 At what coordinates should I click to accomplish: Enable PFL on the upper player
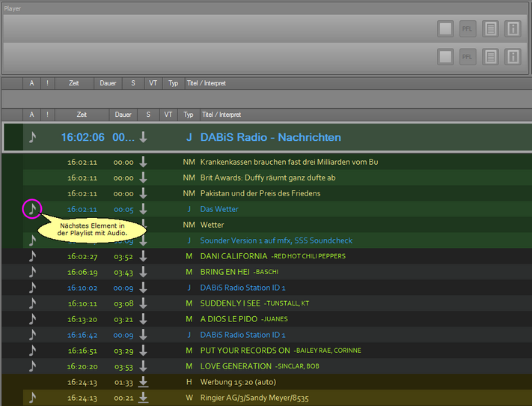(468, 28)
